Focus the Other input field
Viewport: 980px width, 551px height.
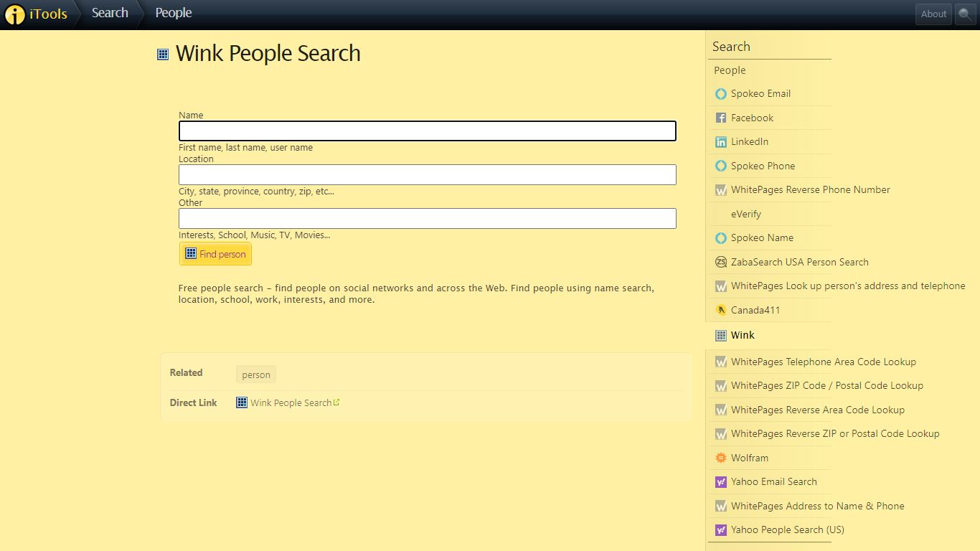428,219
